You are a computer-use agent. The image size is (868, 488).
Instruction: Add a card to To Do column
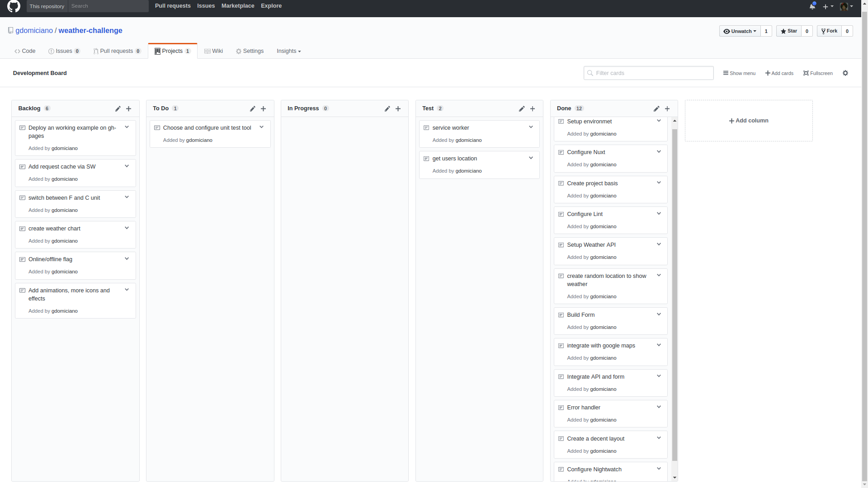(263, 109)
